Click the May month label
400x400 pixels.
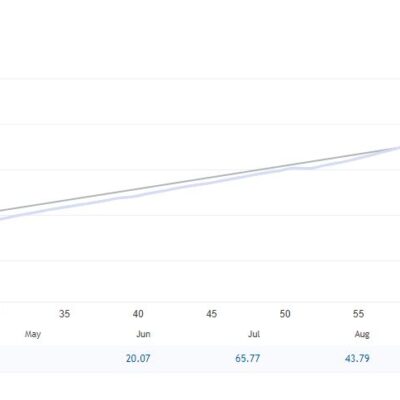click(33, 334)
